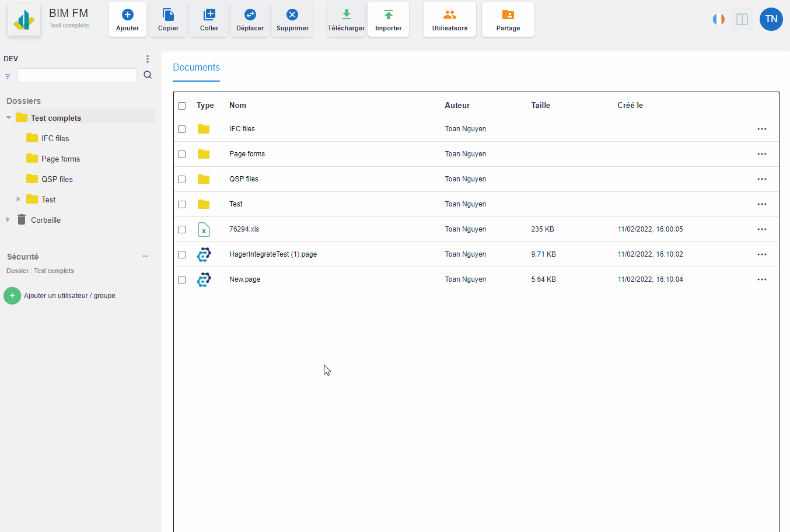
Task: Expand the Test folder in sidebar
Action: (19, 199)
